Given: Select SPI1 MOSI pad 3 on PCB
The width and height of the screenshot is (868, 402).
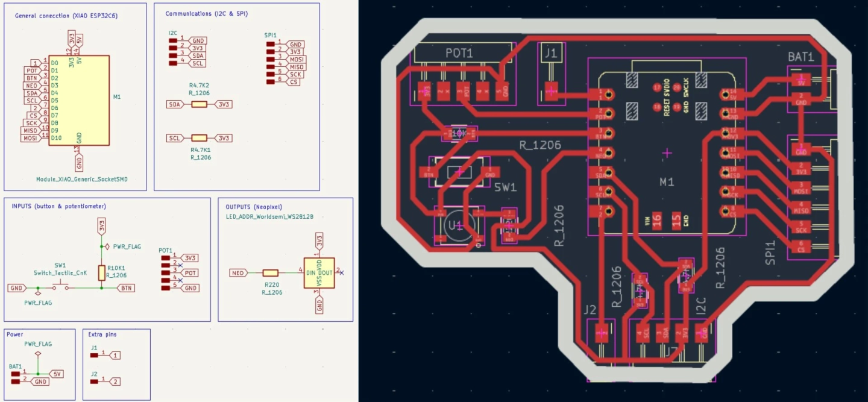Looking at the screenshot, I should 802,188.
